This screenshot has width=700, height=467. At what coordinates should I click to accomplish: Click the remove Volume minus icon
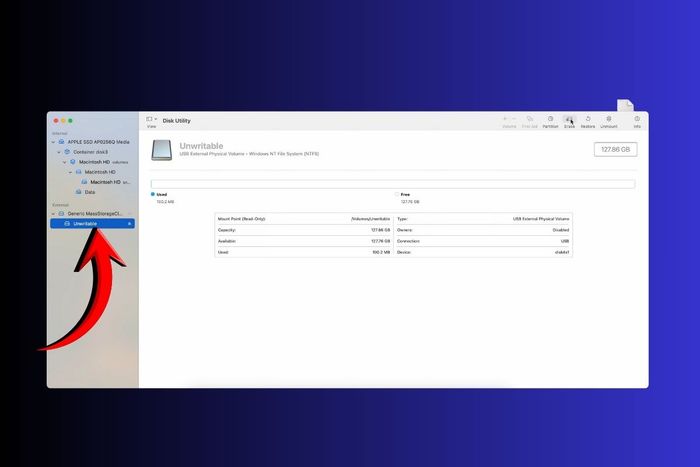coord(513,119)
